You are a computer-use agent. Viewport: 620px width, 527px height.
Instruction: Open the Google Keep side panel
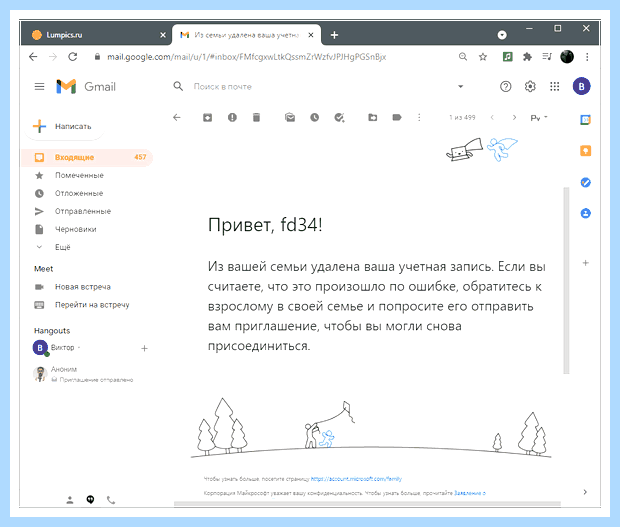[x=585, y=151]
